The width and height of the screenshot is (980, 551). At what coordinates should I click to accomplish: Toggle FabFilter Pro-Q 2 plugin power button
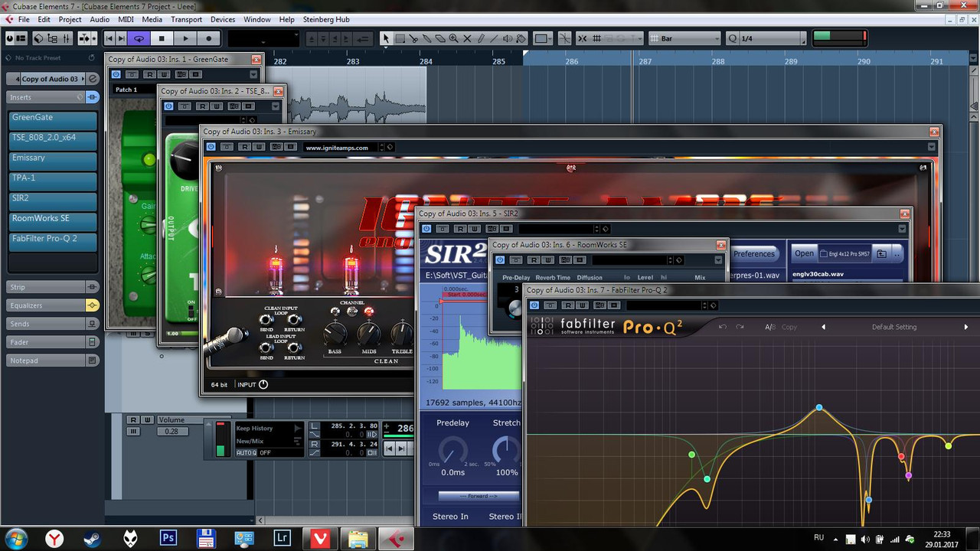(534, 305)
